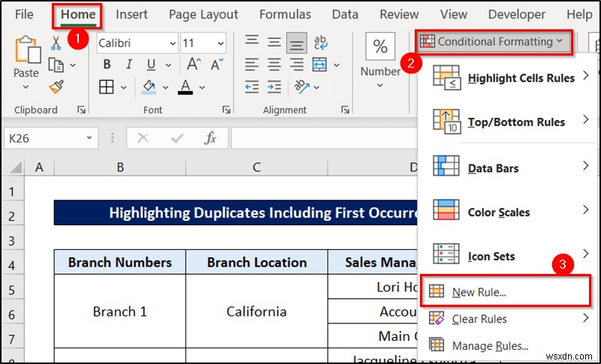Cancel formula entry X icon
The width and height of the screenshot is (601, 364).
coord(143,138)
